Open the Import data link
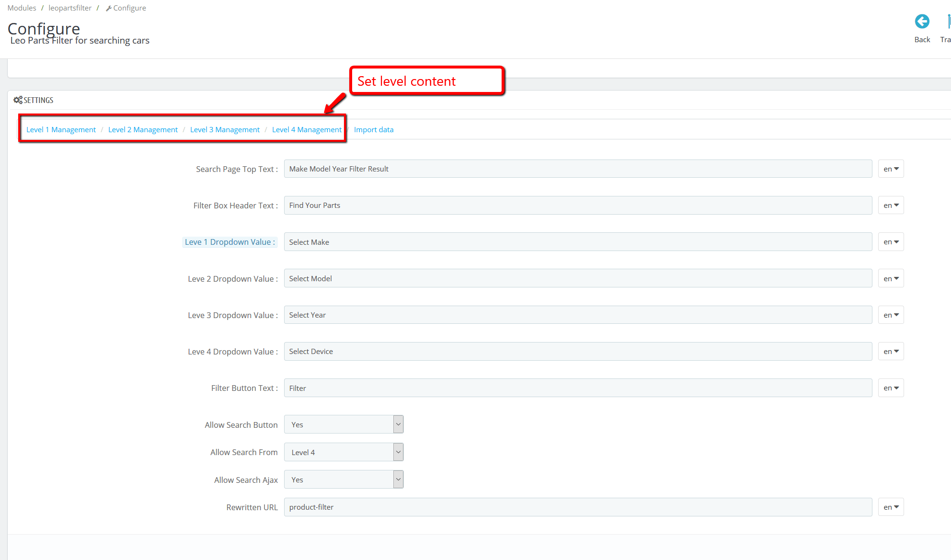The height and width of the screenshot is (560, 951). click(x=373, y=130)
